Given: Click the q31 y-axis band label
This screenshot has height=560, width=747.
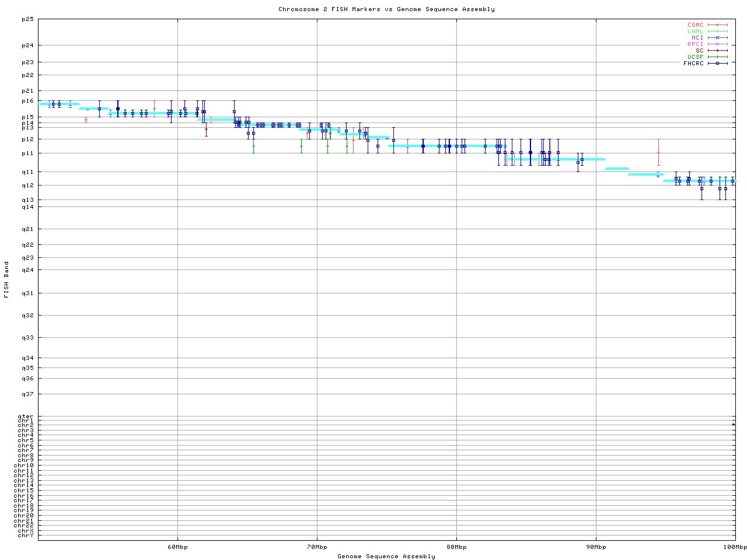Looking at the screenshot, I should (27, 293).
